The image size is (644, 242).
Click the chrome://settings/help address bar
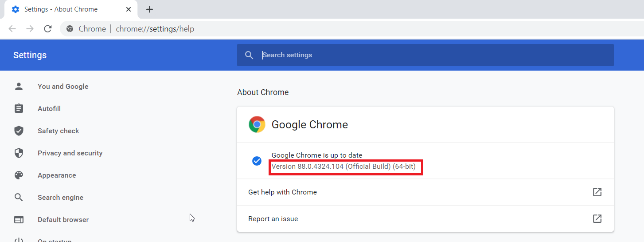(155, 29)
